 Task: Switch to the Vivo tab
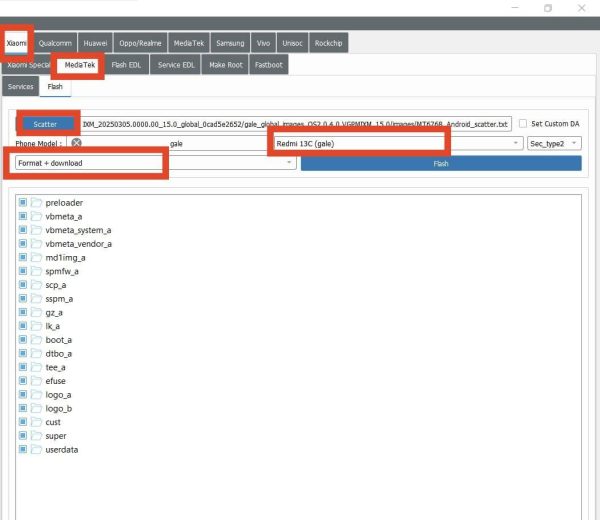(263, 43)
